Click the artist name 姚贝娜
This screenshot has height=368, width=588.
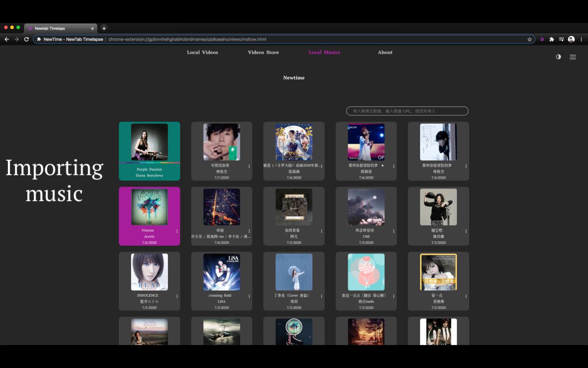point(438,236)
